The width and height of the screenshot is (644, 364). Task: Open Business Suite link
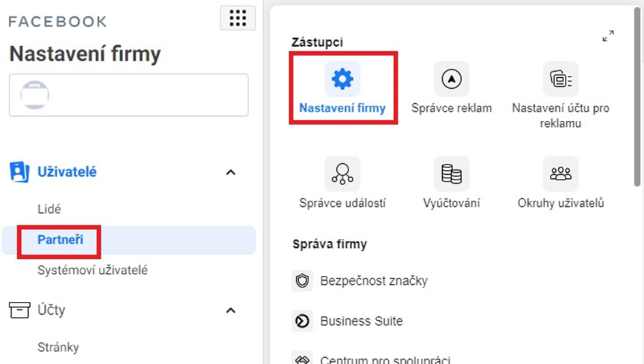pyautogui.click(x=362, y=321)
